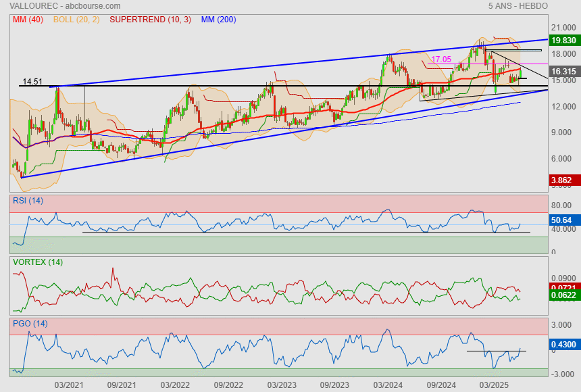Select the MM (40) legend label

point(28,20)
